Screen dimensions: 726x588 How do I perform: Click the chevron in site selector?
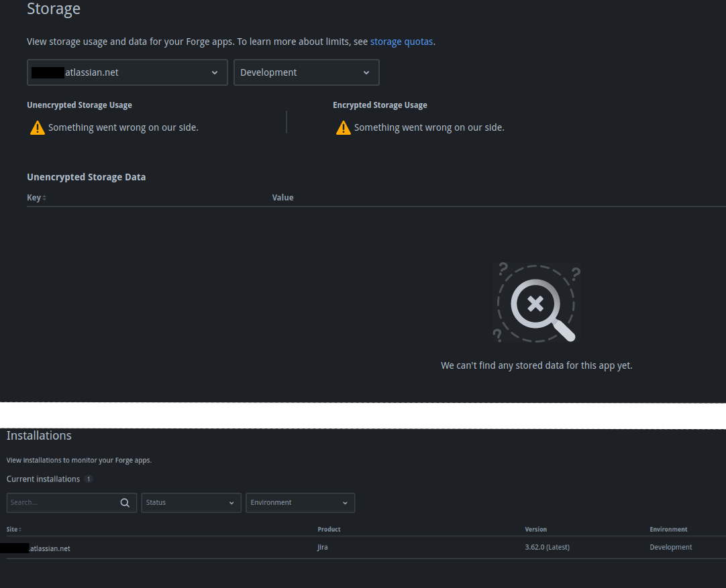[214, 72]
